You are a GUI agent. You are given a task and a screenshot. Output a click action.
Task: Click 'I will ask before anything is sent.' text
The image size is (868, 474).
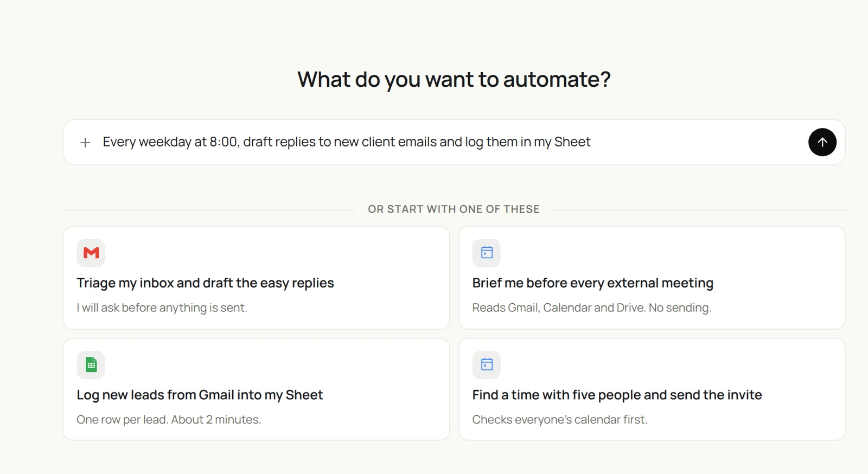tap(162, 308)
